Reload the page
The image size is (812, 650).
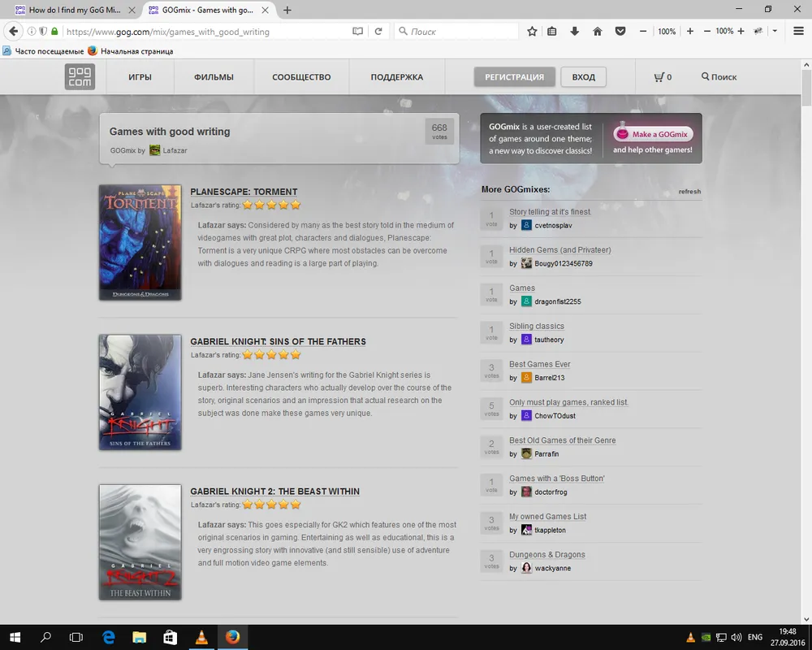[x=378, y=32]
